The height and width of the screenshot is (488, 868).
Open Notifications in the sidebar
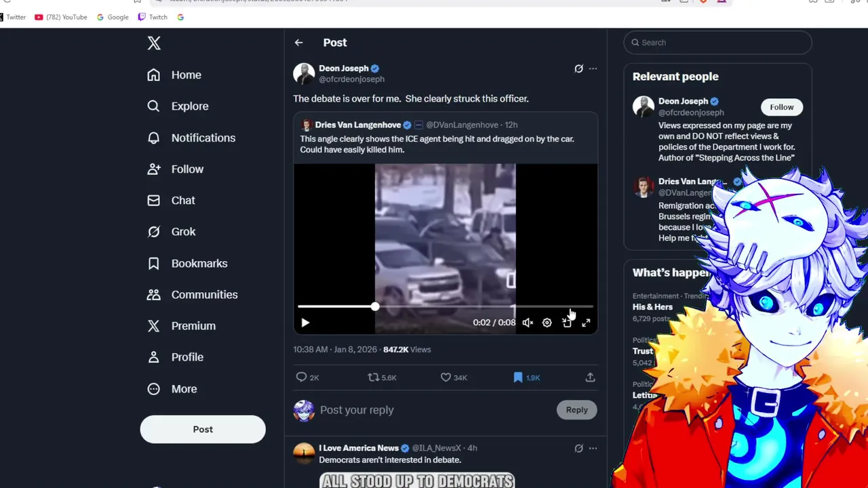click(x=191, y=138)
